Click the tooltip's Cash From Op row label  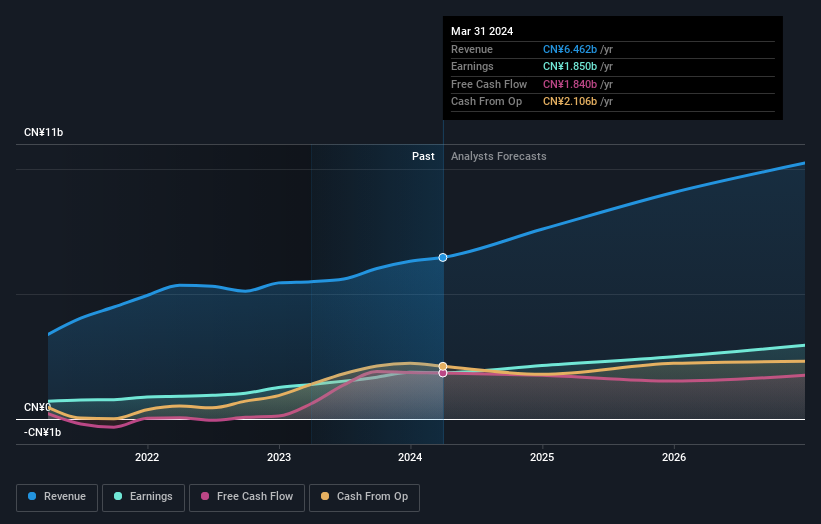point(486,102)
